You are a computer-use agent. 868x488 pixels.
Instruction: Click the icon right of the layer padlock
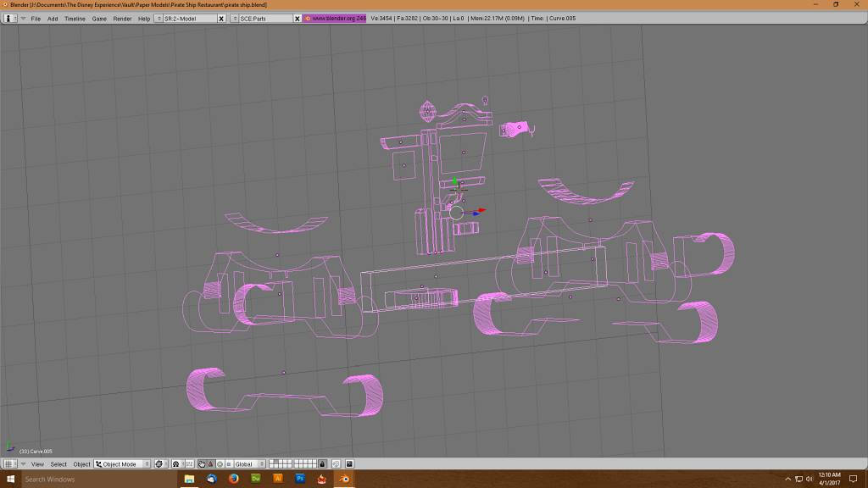[x=336, y=464]
